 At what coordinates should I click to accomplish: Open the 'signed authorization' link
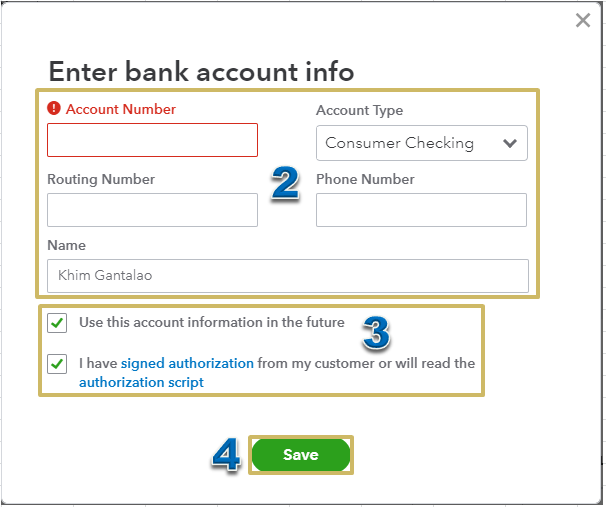[187, 364]
